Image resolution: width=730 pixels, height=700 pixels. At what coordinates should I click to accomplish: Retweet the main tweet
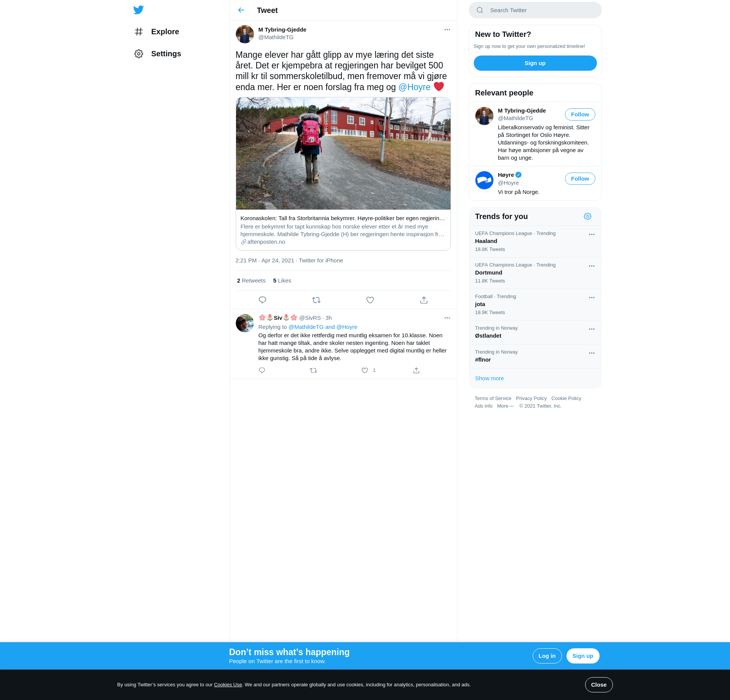(316, 300)
